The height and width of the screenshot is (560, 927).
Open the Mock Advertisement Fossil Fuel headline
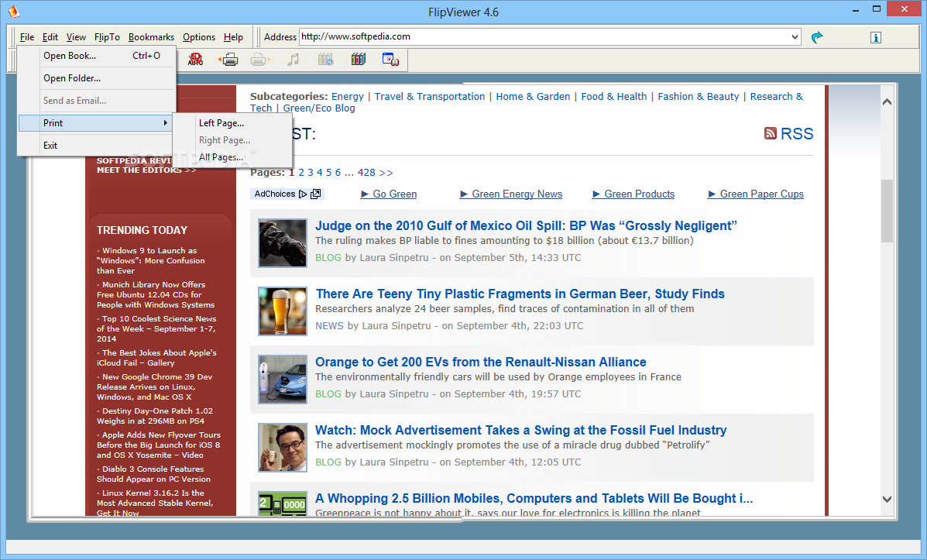tap(521, 430)
